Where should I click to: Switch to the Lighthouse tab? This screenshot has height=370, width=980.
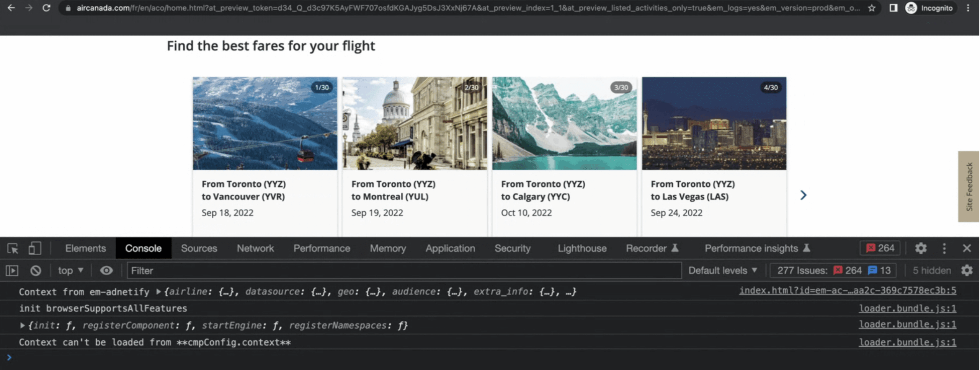point(582,248)
